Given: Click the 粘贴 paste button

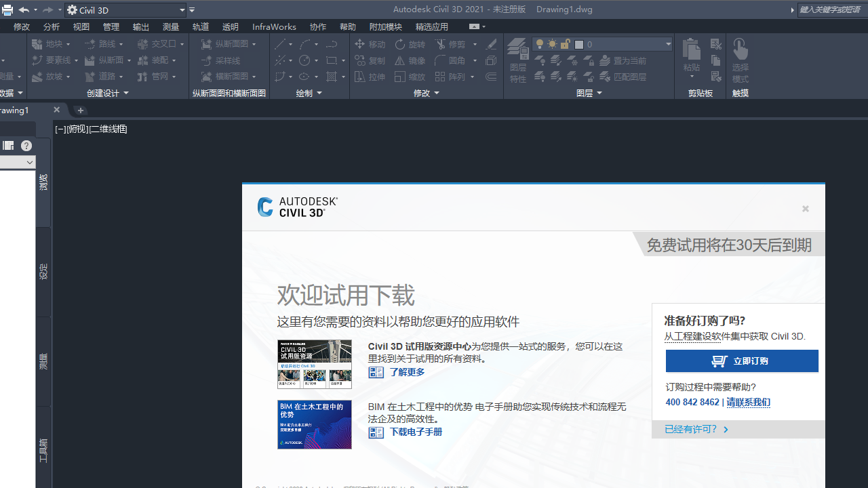Looking at the screenshot, I should 692,54.
